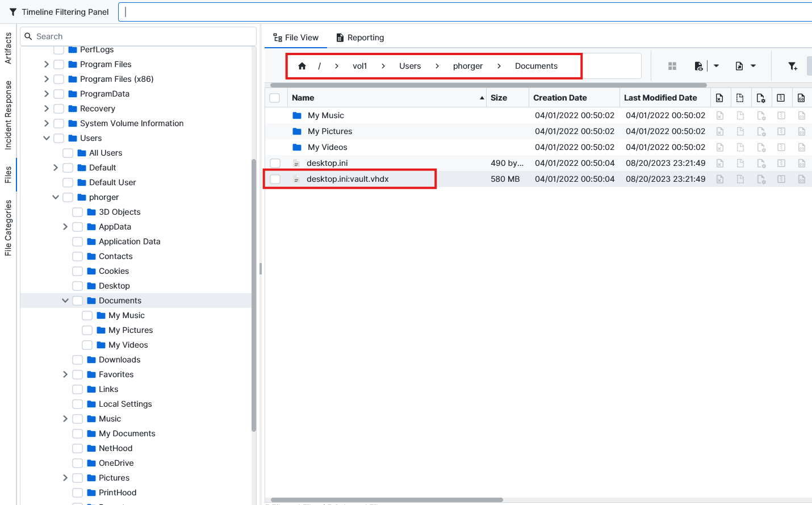Click the horizontal scrollbar at bottom
812x505 pixels.
386,500
